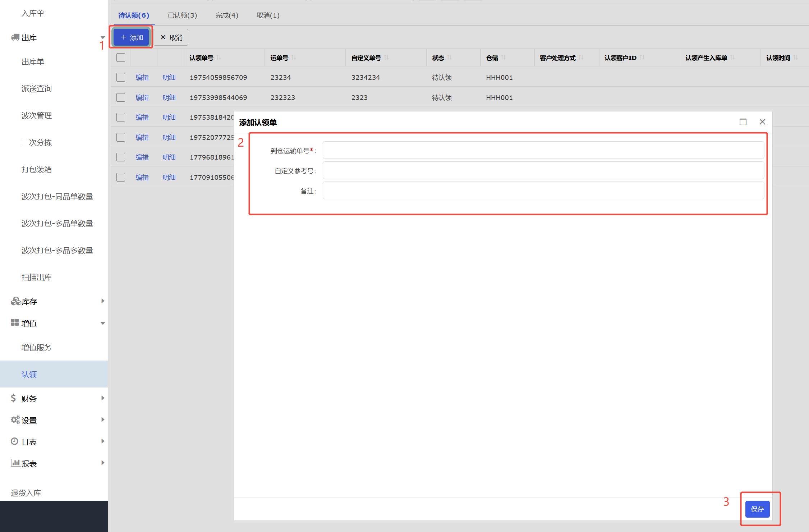The height and width of the screenshot is (532, 809).
Task: Click the 财务 dollar icon
Action: (x=13, y=398)
